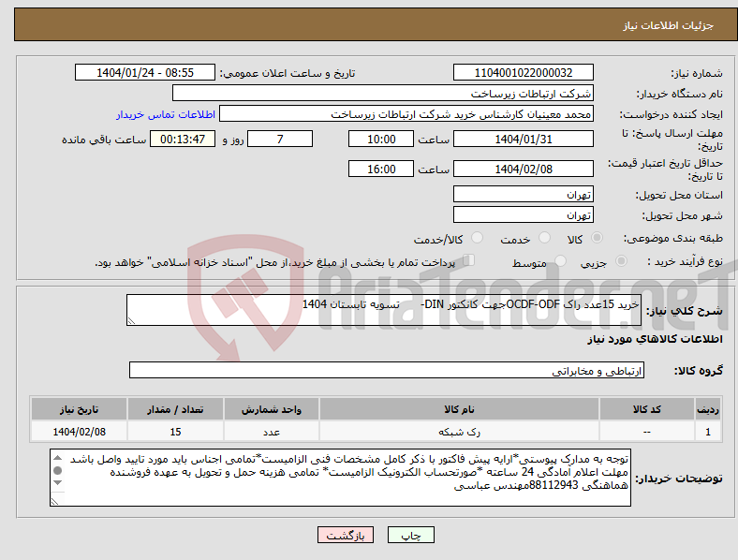Click the delivery province field تهران

(x=523, y=194)
